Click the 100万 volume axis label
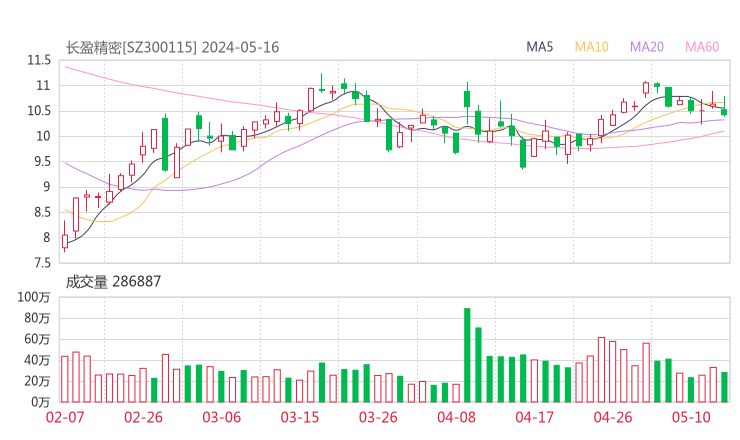The height and width of the screenshot is (440, 740). coord(34,297)
